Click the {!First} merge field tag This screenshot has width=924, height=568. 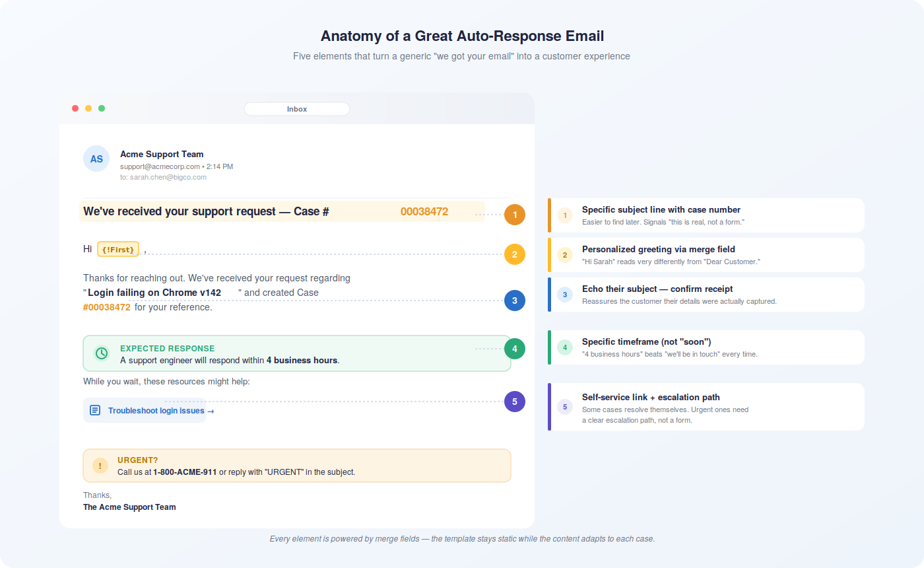click(x=118, y=250)
